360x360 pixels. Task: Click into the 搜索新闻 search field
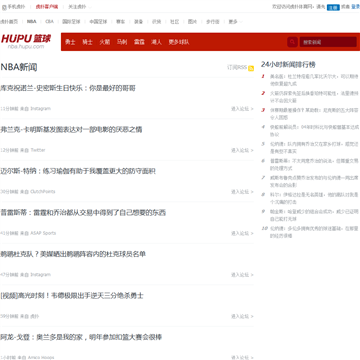328,42
